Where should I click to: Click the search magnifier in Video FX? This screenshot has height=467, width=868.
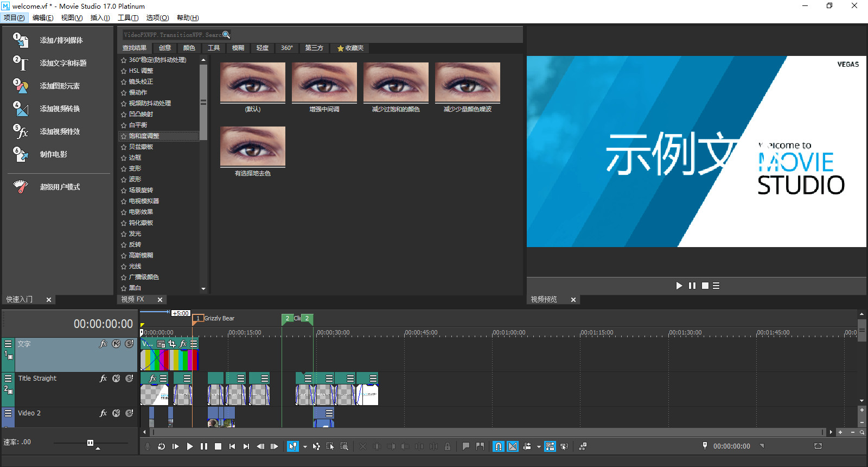click(x=226, y=35)
